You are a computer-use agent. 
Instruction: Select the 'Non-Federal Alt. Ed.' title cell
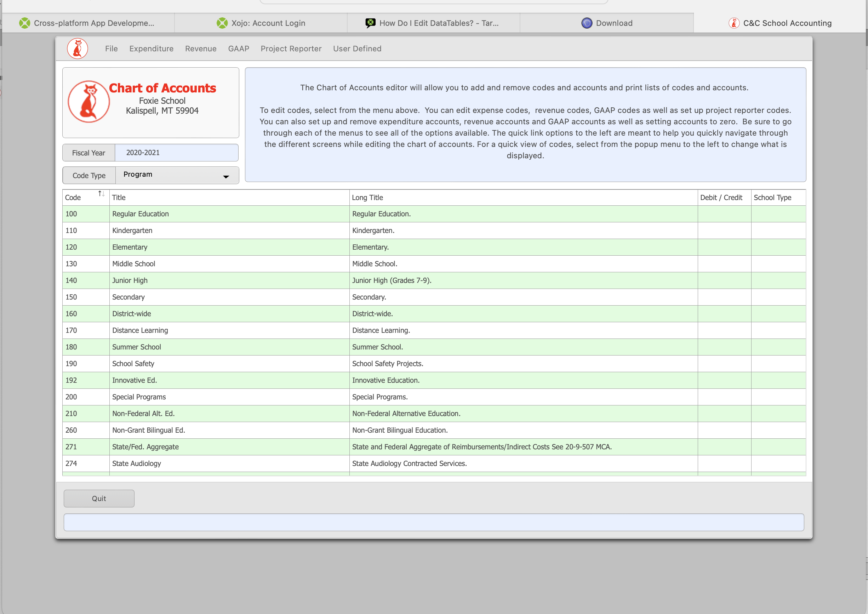(229, 414)
